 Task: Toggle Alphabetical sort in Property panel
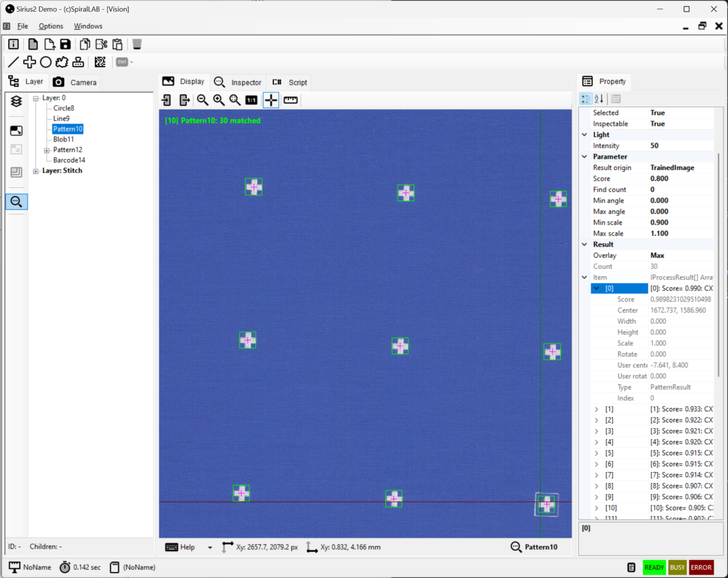point(599,99)
